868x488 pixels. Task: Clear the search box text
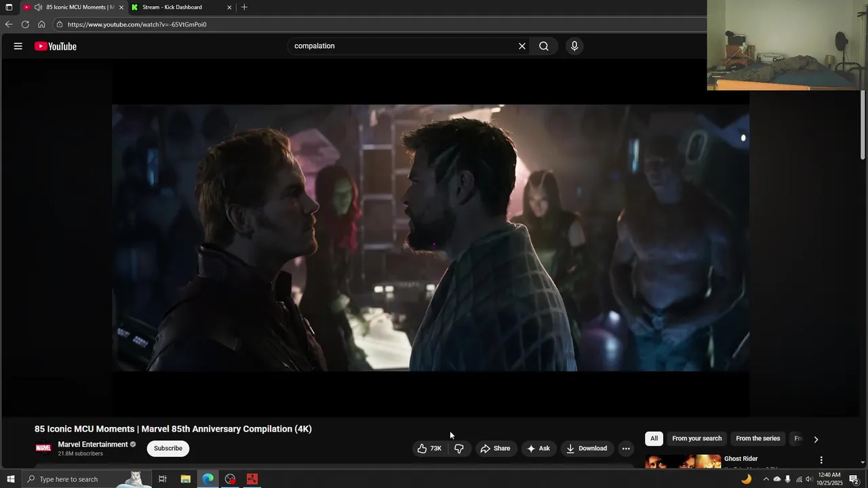[x=522, y=46]
